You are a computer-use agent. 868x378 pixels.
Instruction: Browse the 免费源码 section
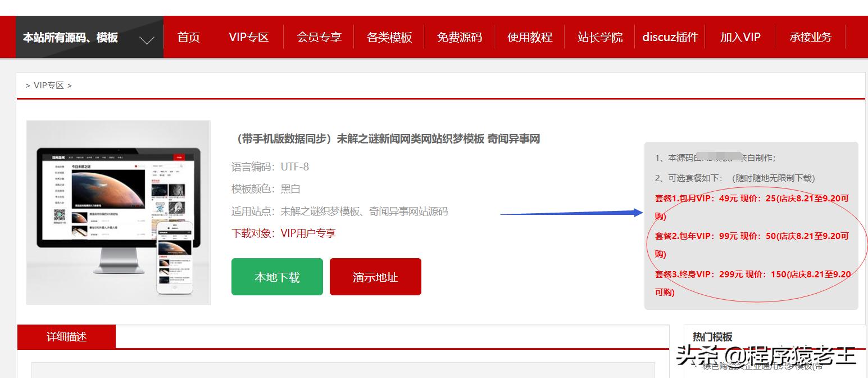459,37
